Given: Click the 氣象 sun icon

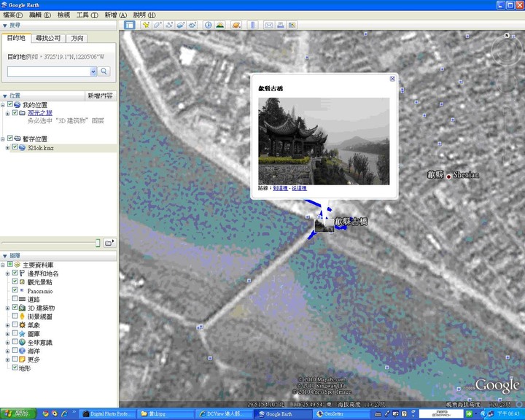Looking at the screenshot, I should click(22, 325).
